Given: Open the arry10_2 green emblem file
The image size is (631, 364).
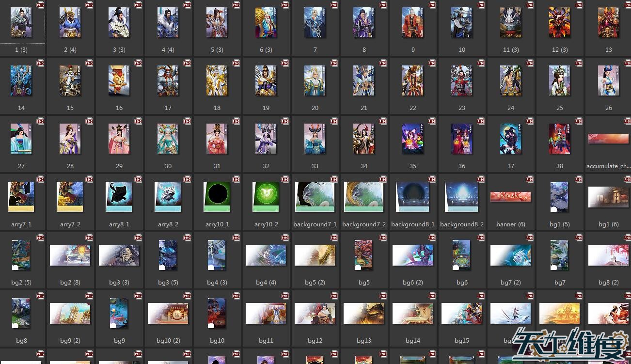Looking at the screenshot, I should (266, 197).
